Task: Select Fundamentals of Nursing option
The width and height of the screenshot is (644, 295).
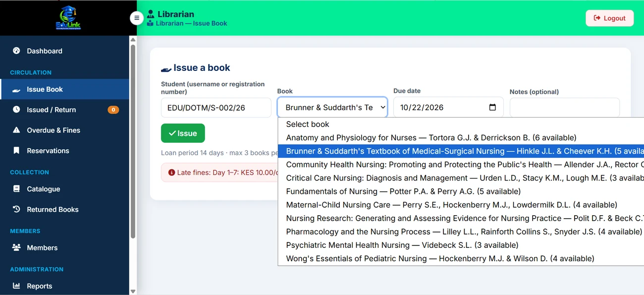Action: [x=461, y=191]
